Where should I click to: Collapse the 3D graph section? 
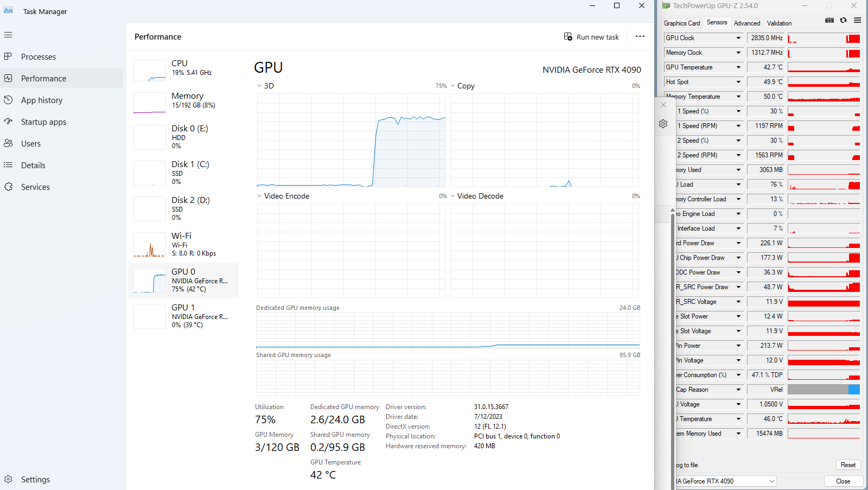[259, 85]
